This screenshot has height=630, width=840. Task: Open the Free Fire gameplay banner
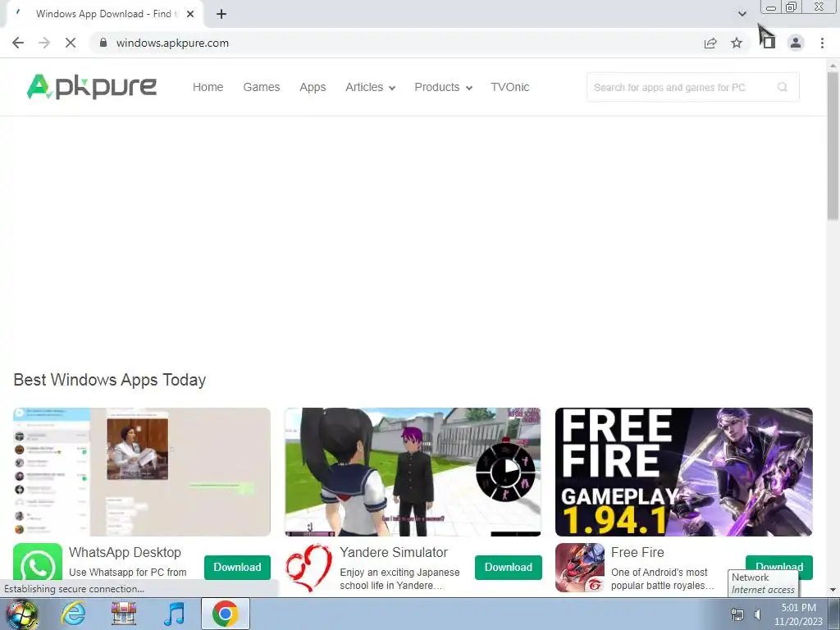pos(684,472)
